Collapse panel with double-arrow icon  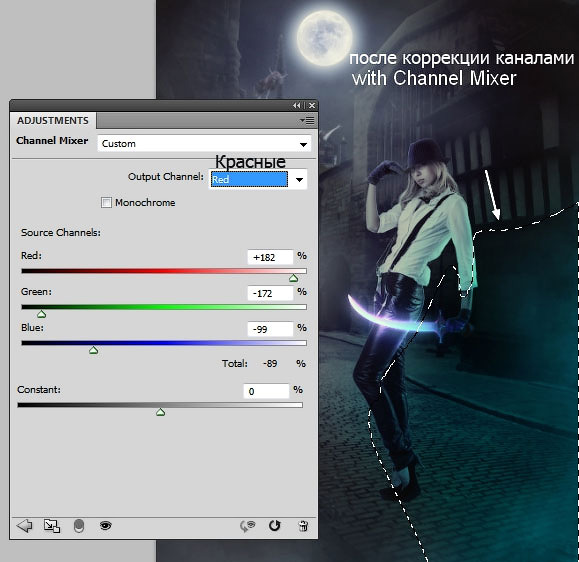(x=297, y=106)
